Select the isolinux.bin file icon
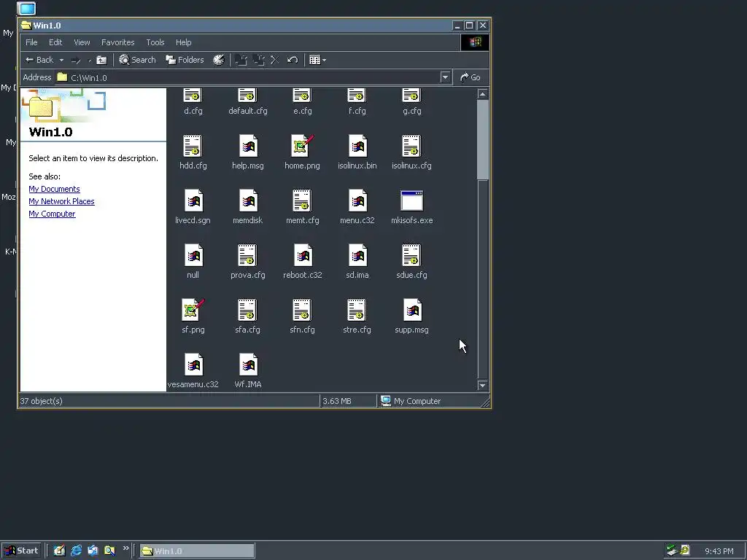Screen dimensions: 747x560 357,146
